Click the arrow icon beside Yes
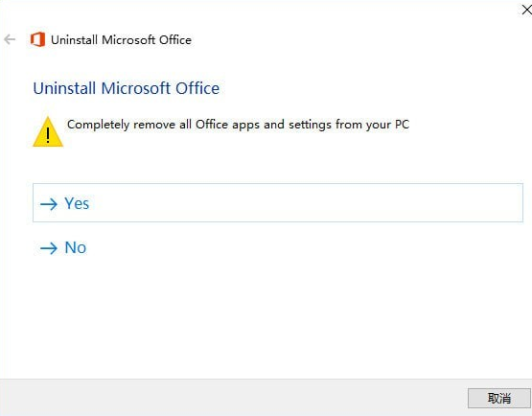532x416 pixels. click(x=49, y=204)
